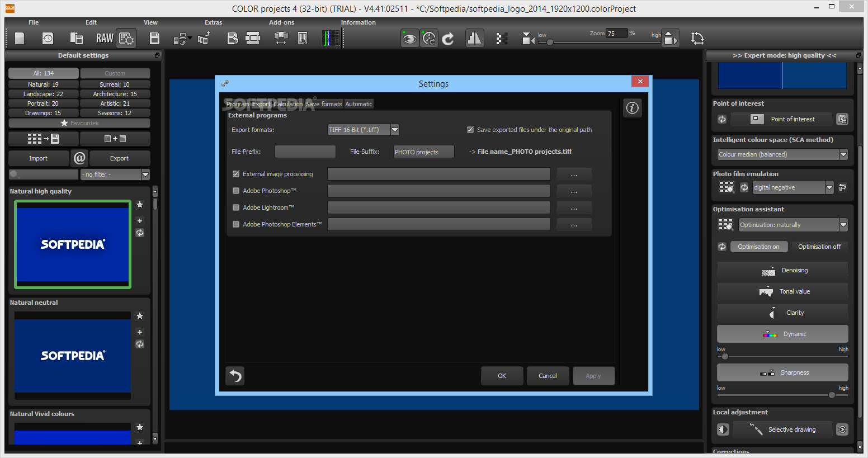Open the Add-ons menu
This screenshot has width=868, height=458.
(281, 22)
